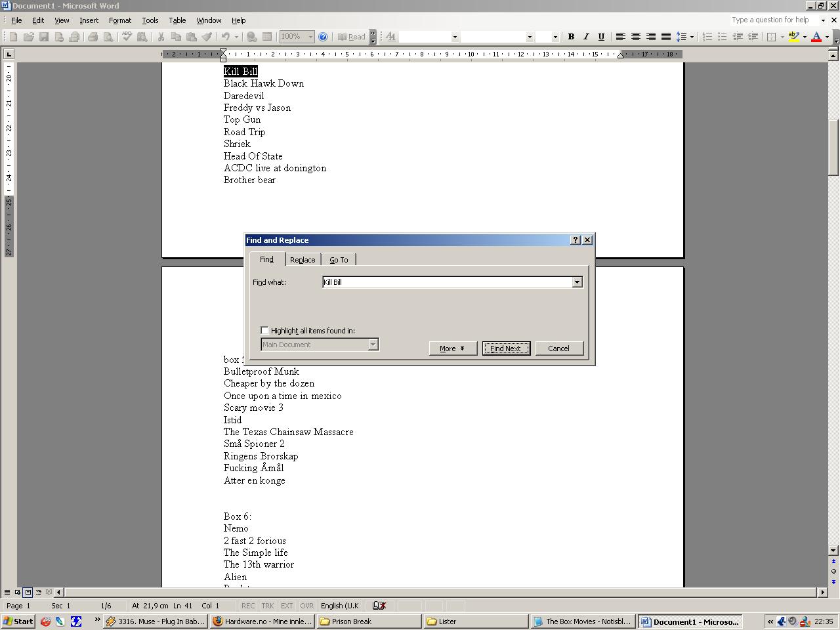840x630 pixels.
Task: Switch to Prison Break folder in taskbar
Action: click(369, 621)
